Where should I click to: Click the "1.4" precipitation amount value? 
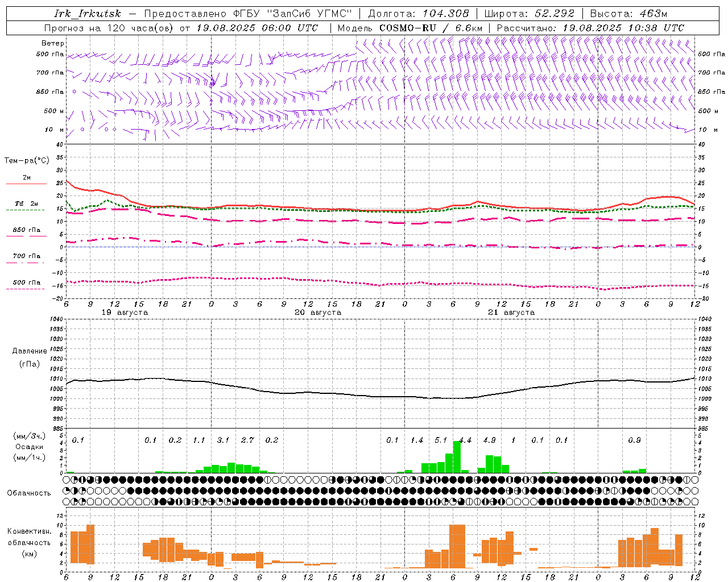coord(417,440)
